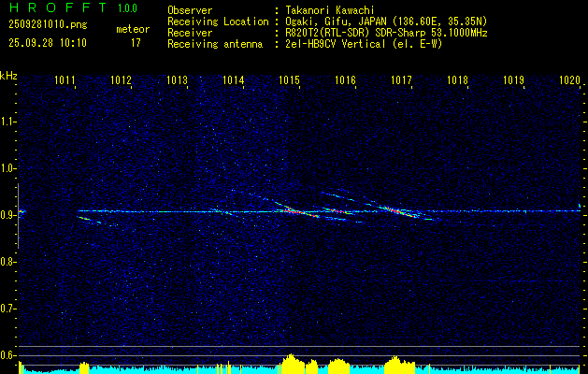Viewport: 588px width, 374px height.
Task: Click the 1020 time axis label
Action: [x=569, y=79]
